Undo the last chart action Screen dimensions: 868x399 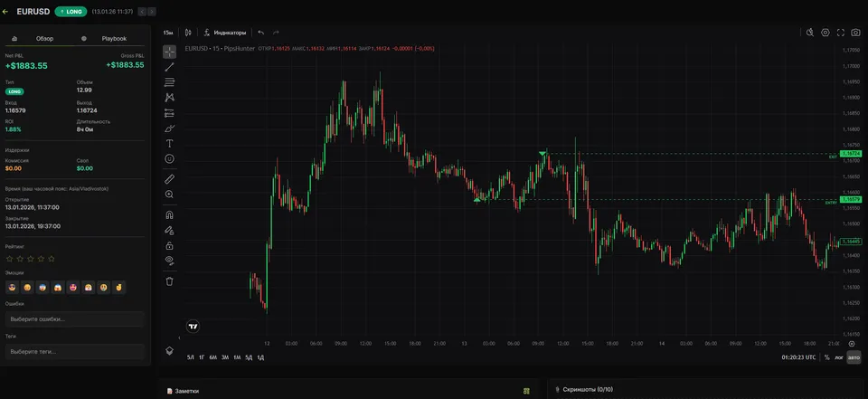pos(260,33)
